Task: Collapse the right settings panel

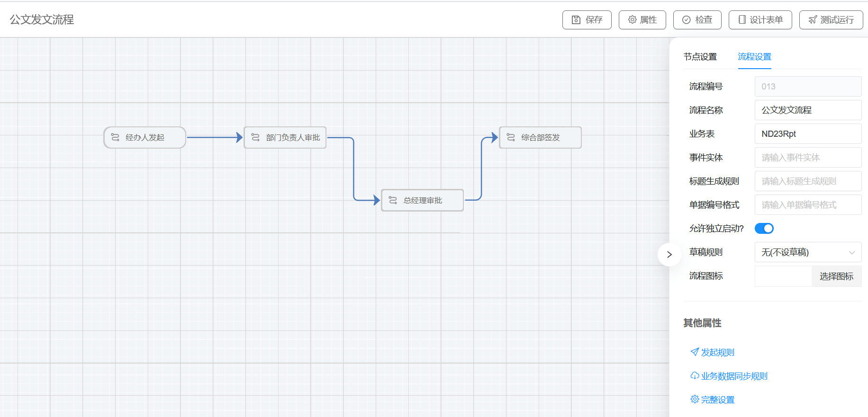Action: [x=669, y=255]
